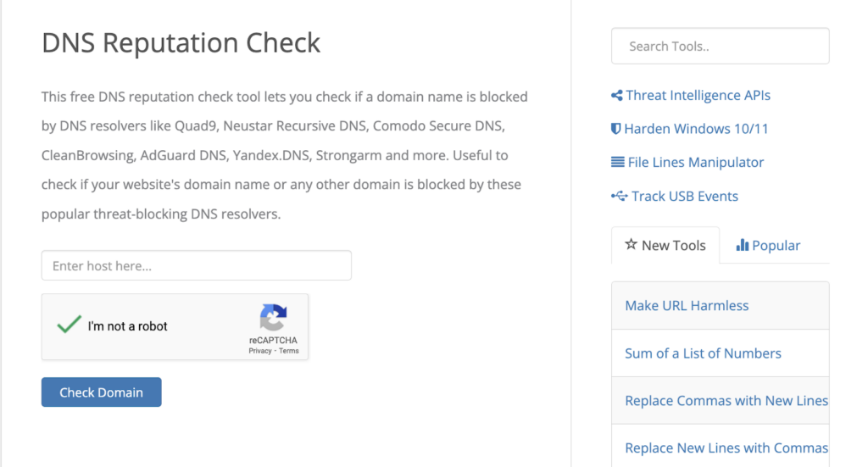
Task: Click the Enter host here input field
Action: pos(196,265)
